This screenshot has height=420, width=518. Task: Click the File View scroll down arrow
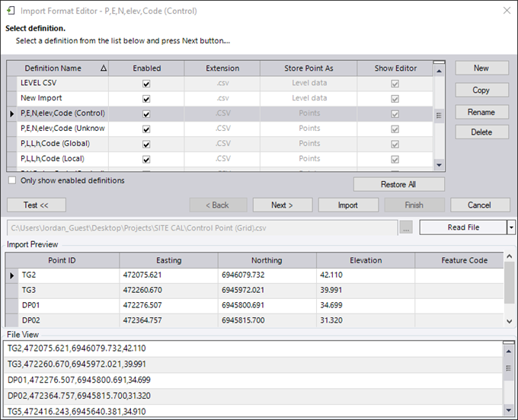tap(508, 410)
